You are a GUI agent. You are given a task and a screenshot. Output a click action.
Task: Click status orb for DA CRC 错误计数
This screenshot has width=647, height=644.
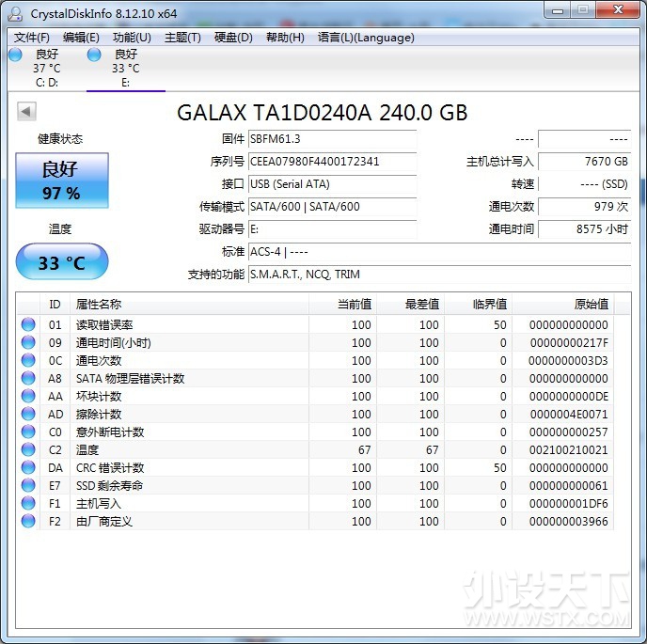[x=28, y=467]
